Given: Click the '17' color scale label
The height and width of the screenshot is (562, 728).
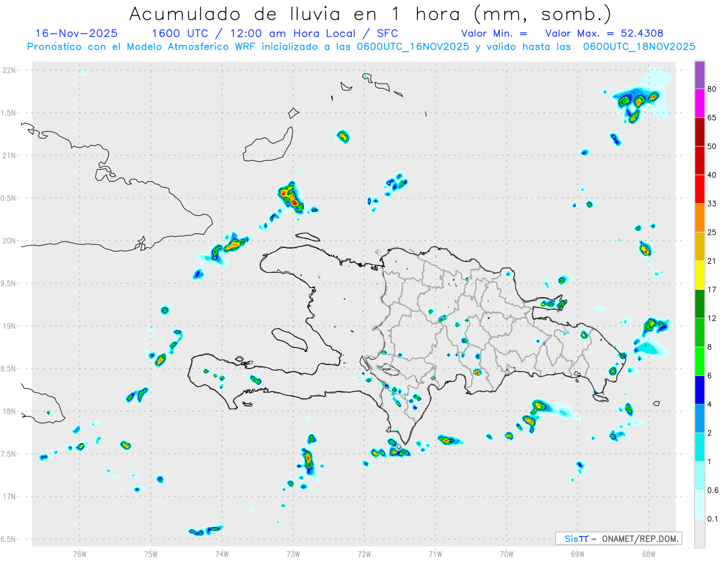Looking at the screenshot, I should (x=712, y=290).
